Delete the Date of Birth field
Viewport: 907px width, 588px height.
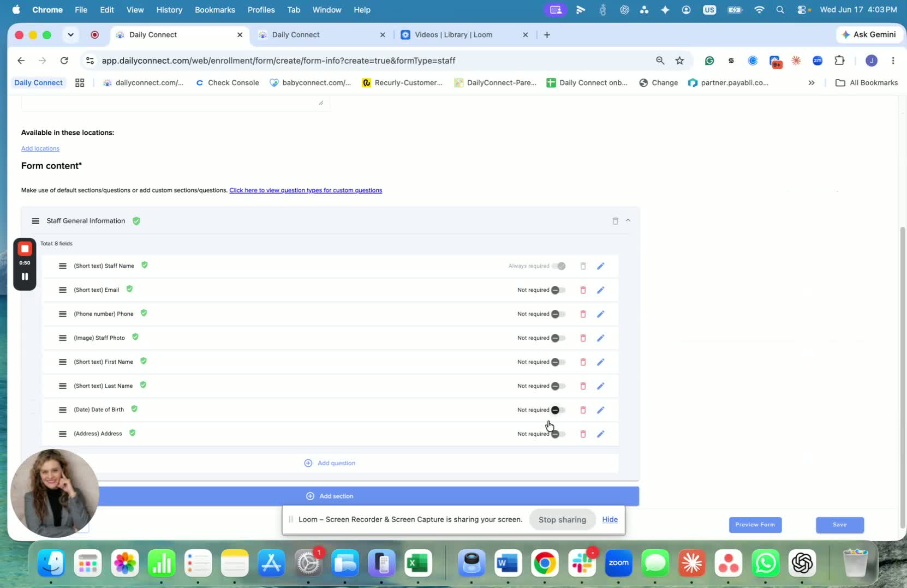pyautogui.click(x=583, y=410)
